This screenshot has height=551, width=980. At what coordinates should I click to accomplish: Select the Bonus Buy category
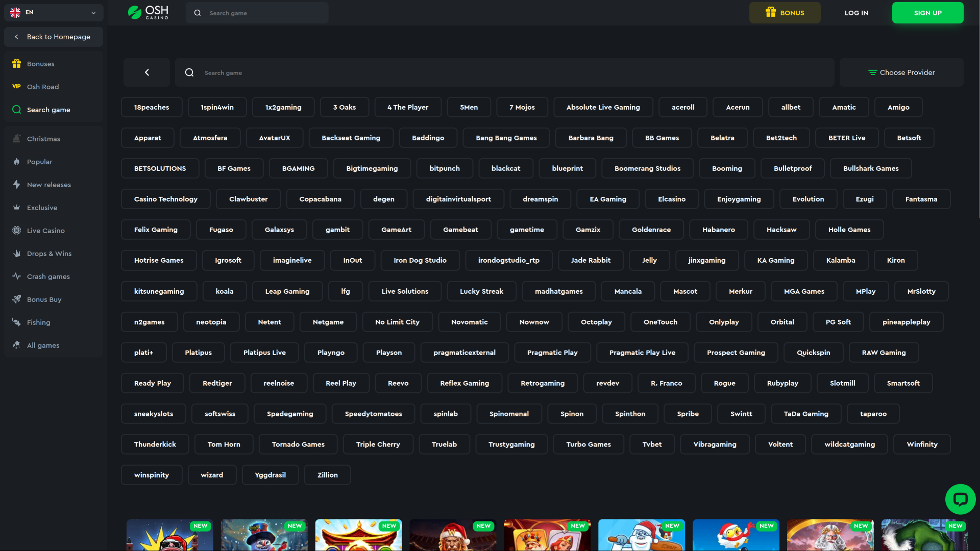(x=17, y=299)
